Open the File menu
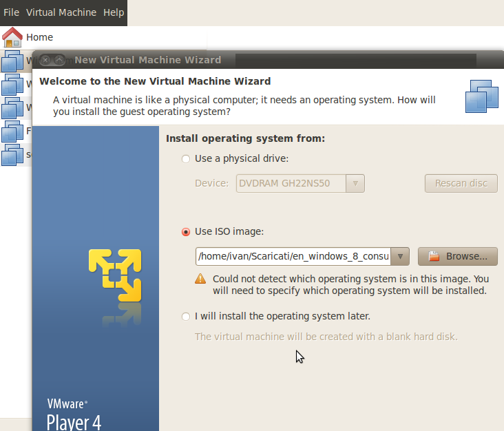Screen dimensions: 504x431 pyautogui.click(x=11, y=12)
